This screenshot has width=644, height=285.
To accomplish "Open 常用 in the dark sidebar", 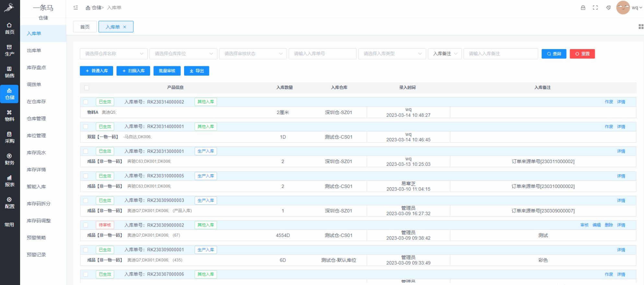I will [9, 225].
